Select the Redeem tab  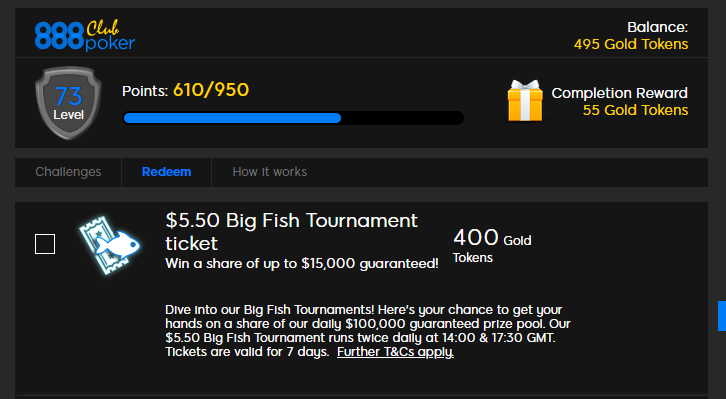166,172
